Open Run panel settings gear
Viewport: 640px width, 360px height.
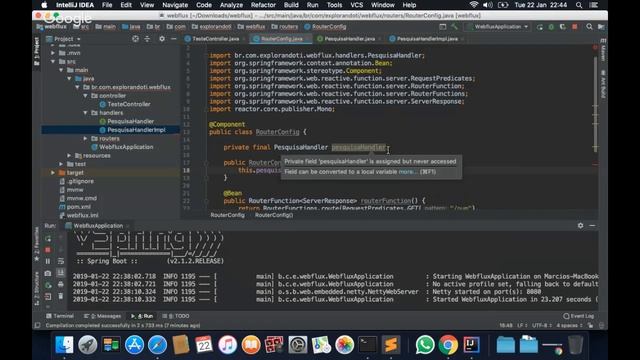pos(580,225)
